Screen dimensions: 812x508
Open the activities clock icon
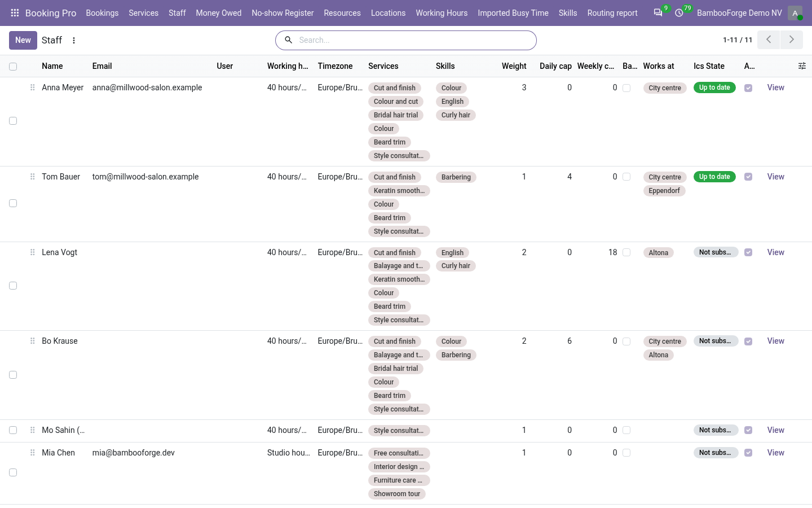679,12
